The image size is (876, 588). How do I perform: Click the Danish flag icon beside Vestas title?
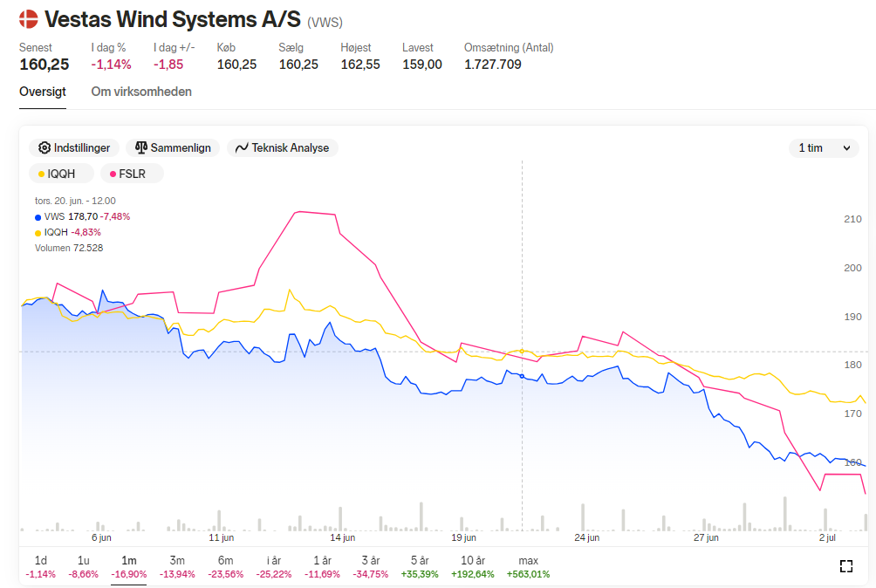coord(29,19)
